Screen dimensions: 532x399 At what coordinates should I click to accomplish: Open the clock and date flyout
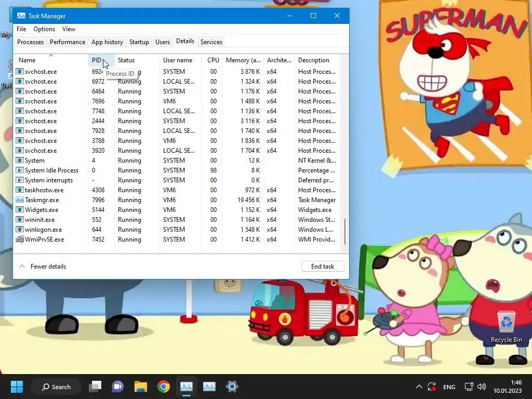[x=508, y=387]
